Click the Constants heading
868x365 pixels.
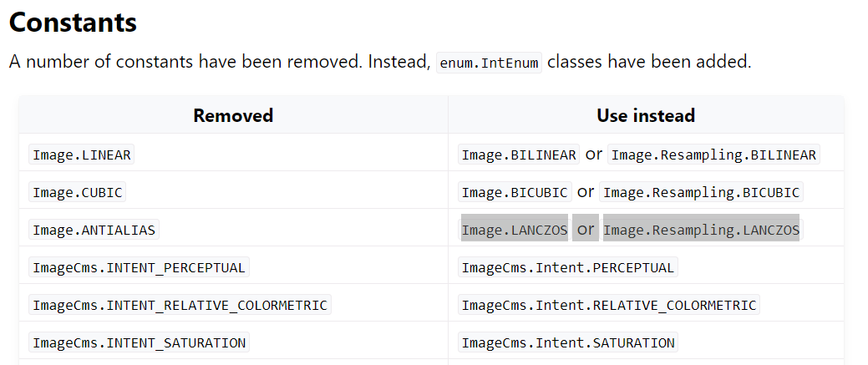tap(73, 23)
